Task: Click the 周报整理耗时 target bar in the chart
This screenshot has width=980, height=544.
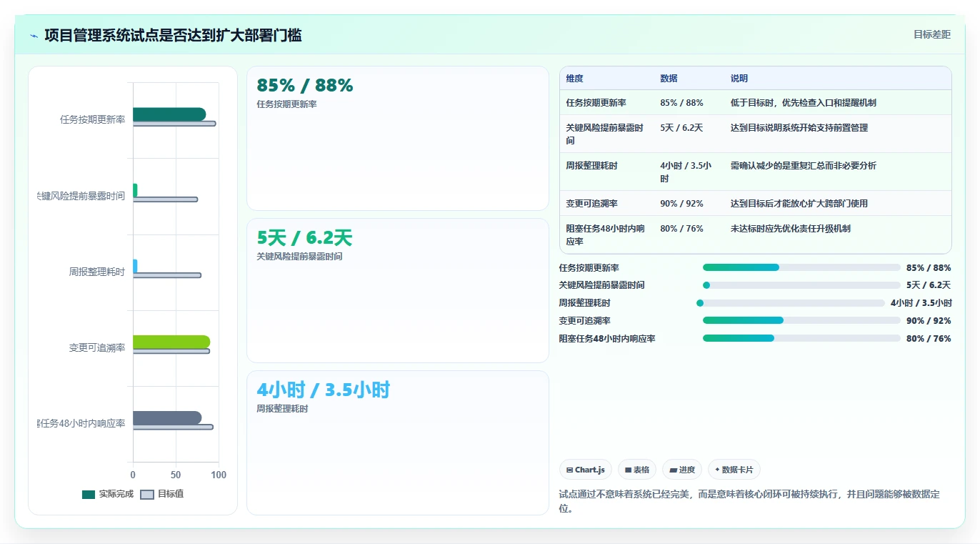Action: 166,275
